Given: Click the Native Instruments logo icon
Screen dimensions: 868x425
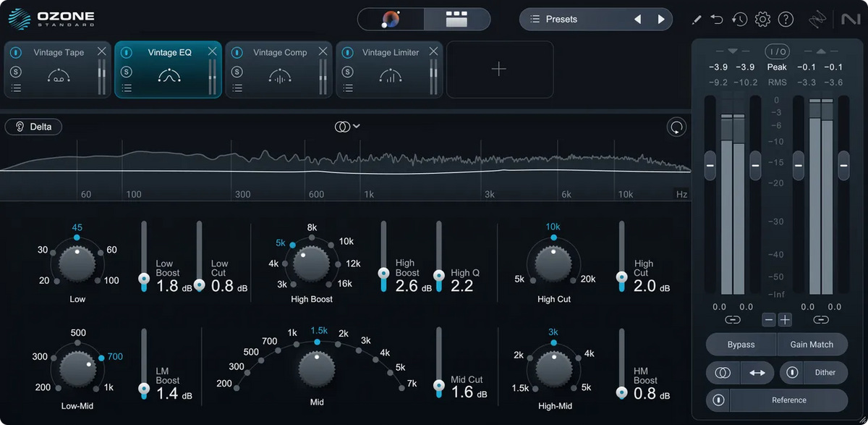Looking at the screenshot, I should point(851,20).
